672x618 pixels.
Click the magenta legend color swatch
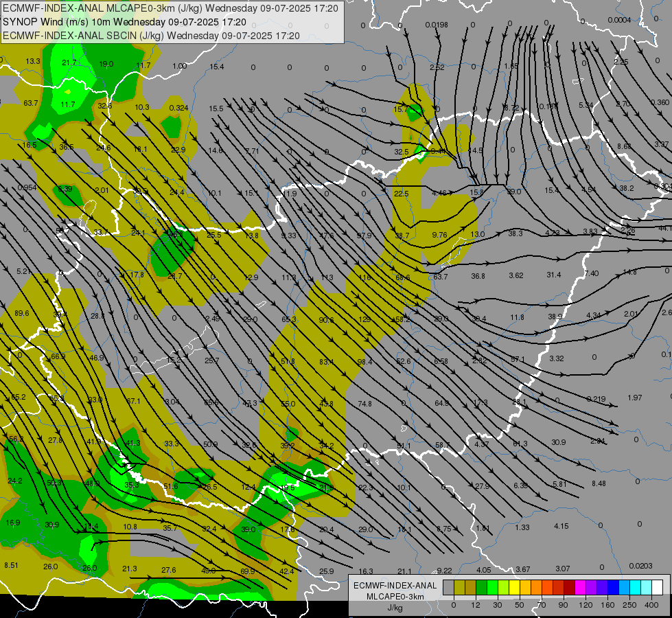point(580,587)
